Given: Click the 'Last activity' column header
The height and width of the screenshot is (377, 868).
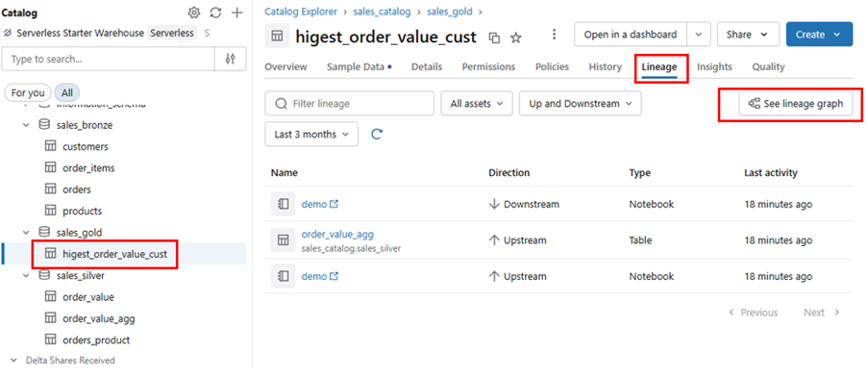Looking at the screenshot, I should 771,173.
